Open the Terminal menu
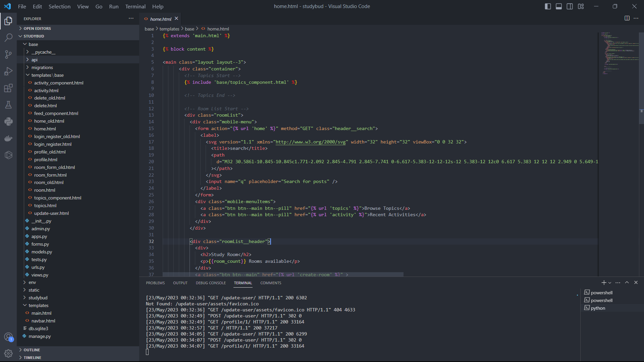The height and width of the screenshot is (362, 644). (x=135, y=6)
